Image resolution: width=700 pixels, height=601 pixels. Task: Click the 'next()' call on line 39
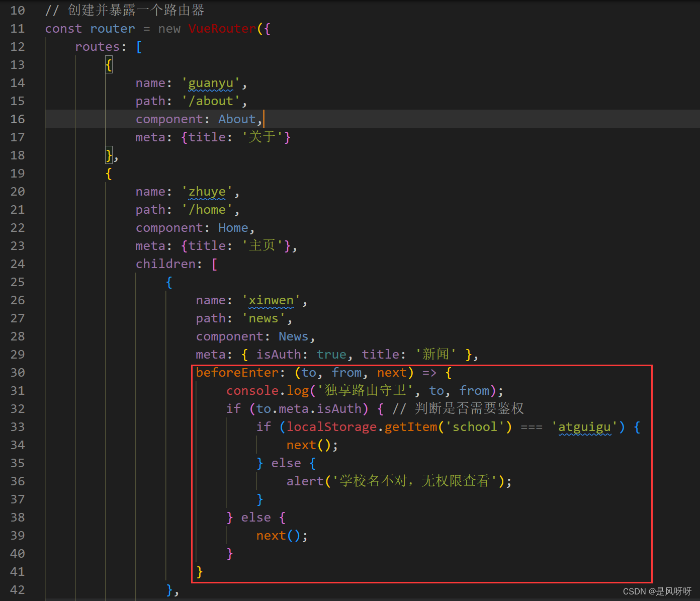pyautogui.click(x=279, y=536)
